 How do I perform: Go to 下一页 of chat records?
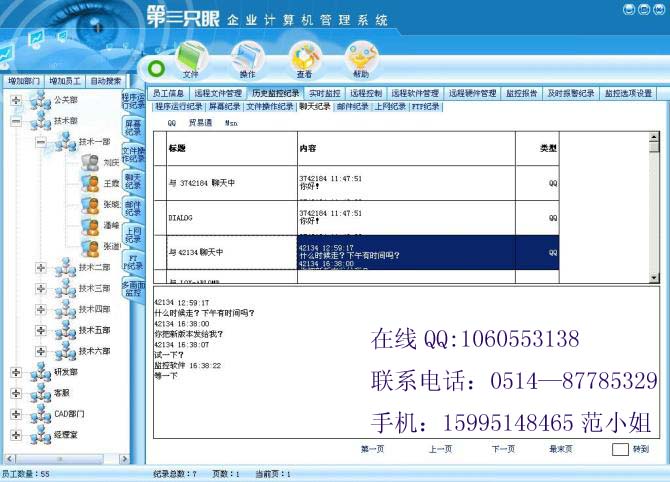coord(504,450)
